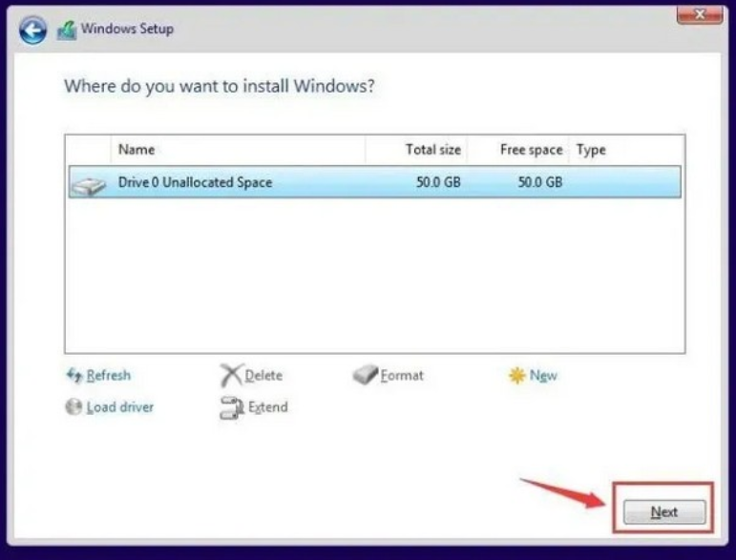Choose the Format option
The image size is (736, 560).
pos(402,375)
